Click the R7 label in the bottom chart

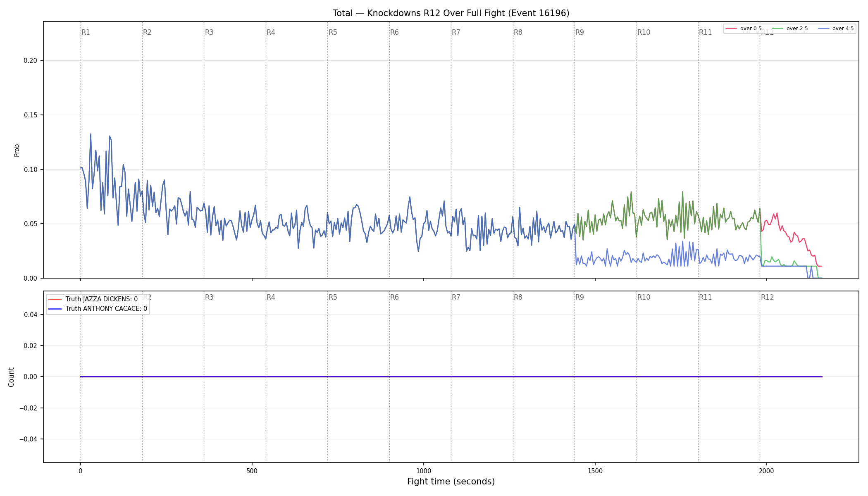click(x=456, y=297)
